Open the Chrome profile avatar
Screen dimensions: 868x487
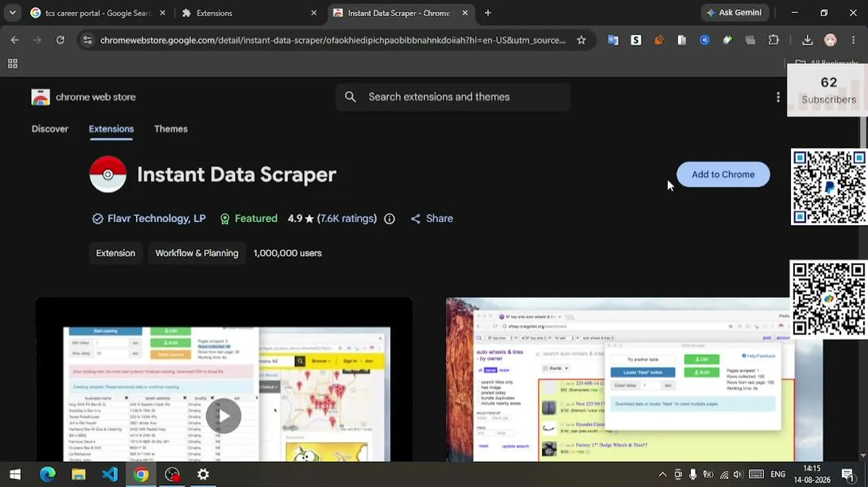coord(830,40)
